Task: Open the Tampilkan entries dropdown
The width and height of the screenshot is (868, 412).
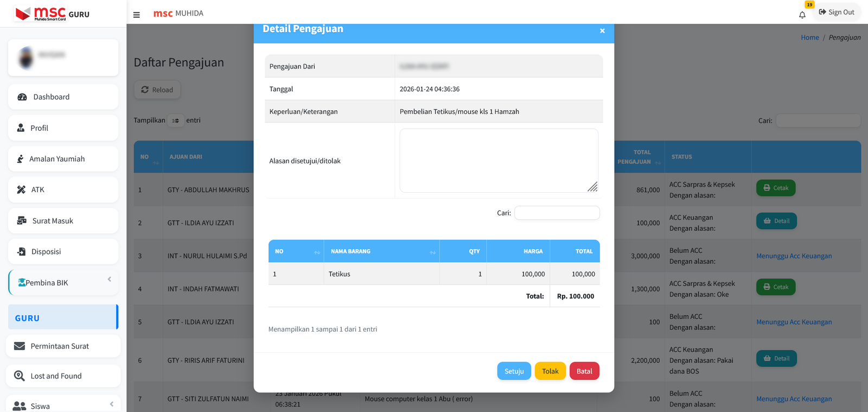Action: click(176, 121)
